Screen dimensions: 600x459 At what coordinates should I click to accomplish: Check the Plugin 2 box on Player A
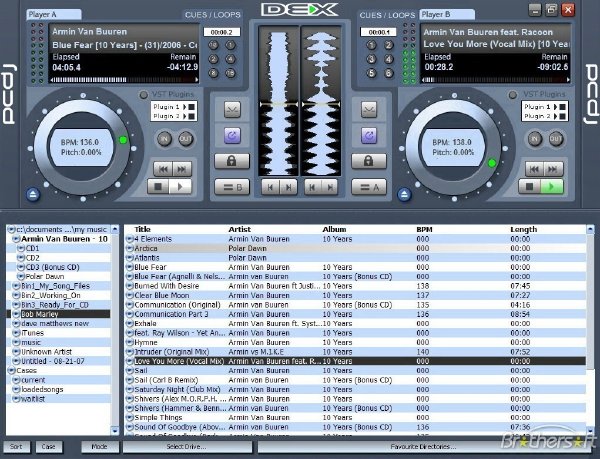(x=192, y=116)
